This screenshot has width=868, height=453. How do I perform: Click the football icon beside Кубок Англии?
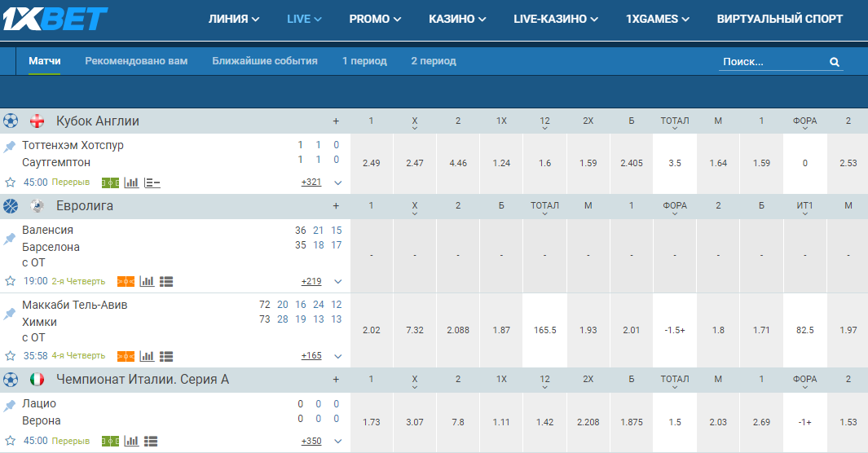11,121
